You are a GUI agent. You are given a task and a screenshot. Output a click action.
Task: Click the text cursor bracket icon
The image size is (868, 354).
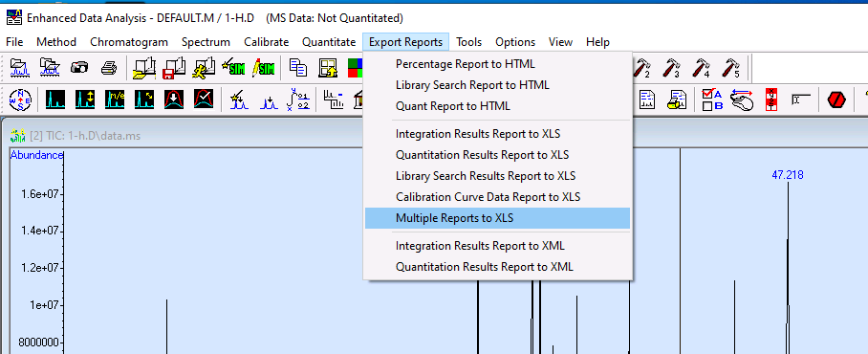pos(801,100)
